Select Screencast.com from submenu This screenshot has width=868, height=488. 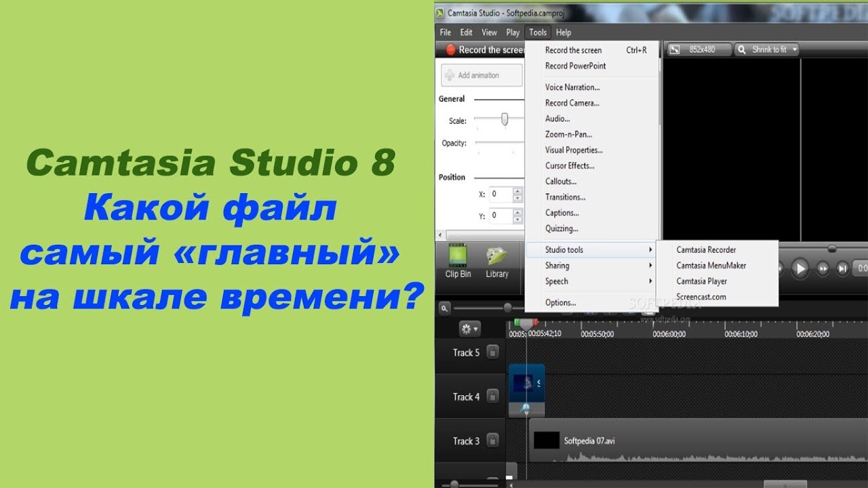pyautogui.click(x=717, y=296)
